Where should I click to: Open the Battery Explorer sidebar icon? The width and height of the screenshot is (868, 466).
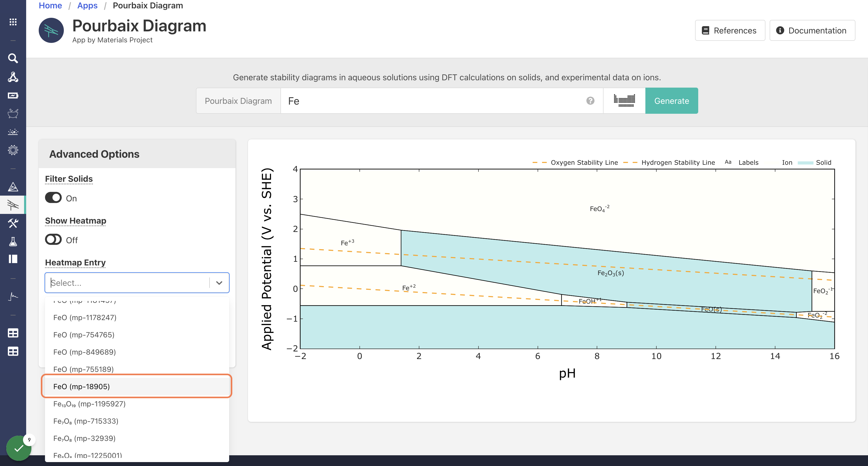(x=13, y=95)
